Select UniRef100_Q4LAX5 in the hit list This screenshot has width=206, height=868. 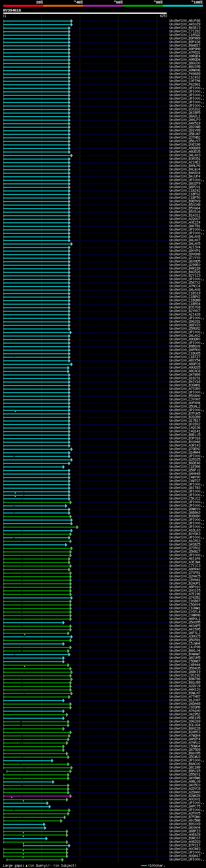pos(185,244)
